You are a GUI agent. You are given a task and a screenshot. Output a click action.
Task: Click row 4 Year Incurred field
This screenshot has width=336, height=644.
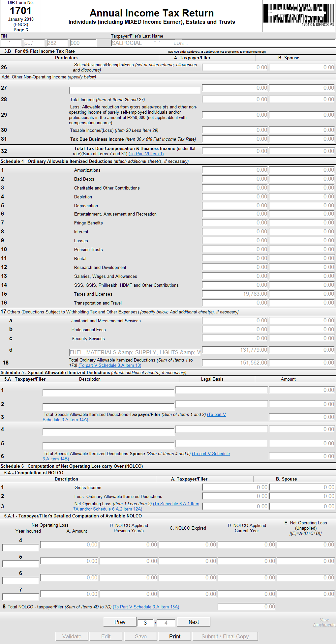click(x=20, y=548)
